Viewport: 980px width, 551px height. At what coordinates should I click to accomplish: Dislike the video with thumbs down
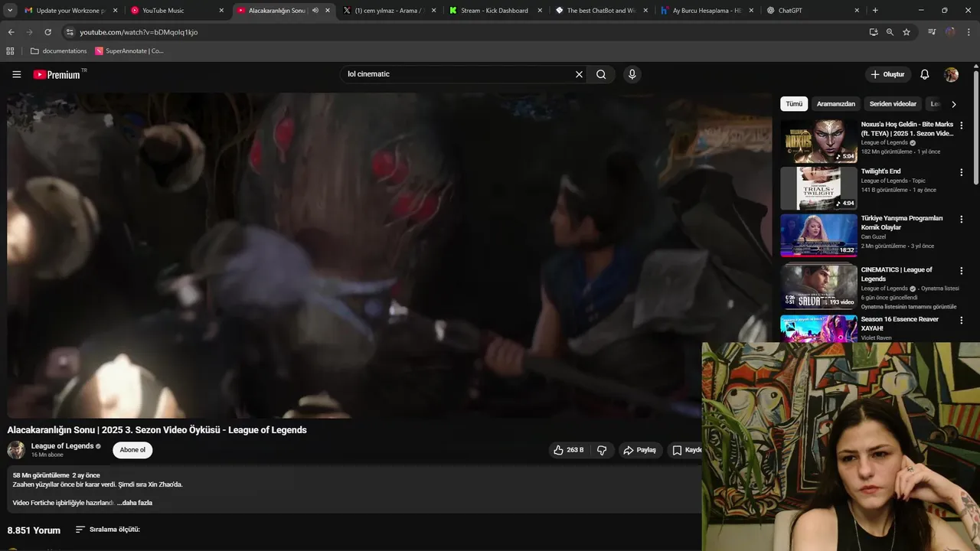[x=602, y=450]
